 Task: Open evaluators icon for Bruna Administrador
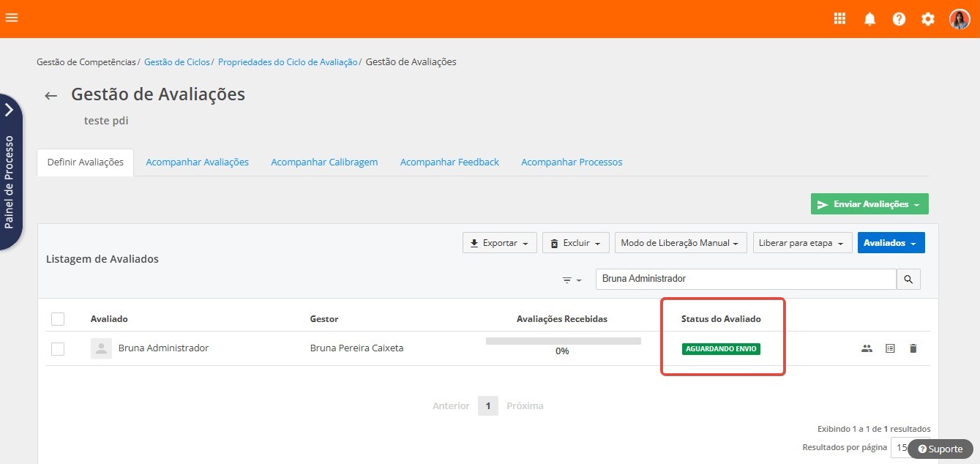[x=867, y=348]
